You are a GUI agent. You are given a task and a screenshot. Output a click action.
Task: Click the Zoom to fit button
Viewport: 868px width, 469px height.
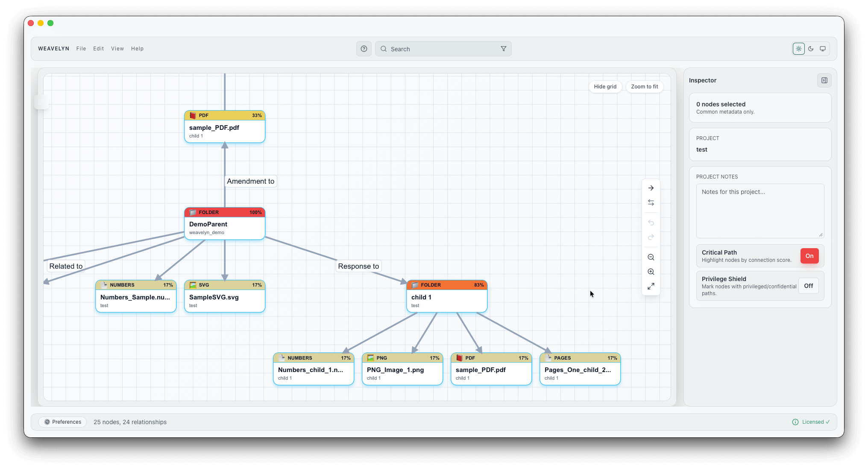point(644,87)
